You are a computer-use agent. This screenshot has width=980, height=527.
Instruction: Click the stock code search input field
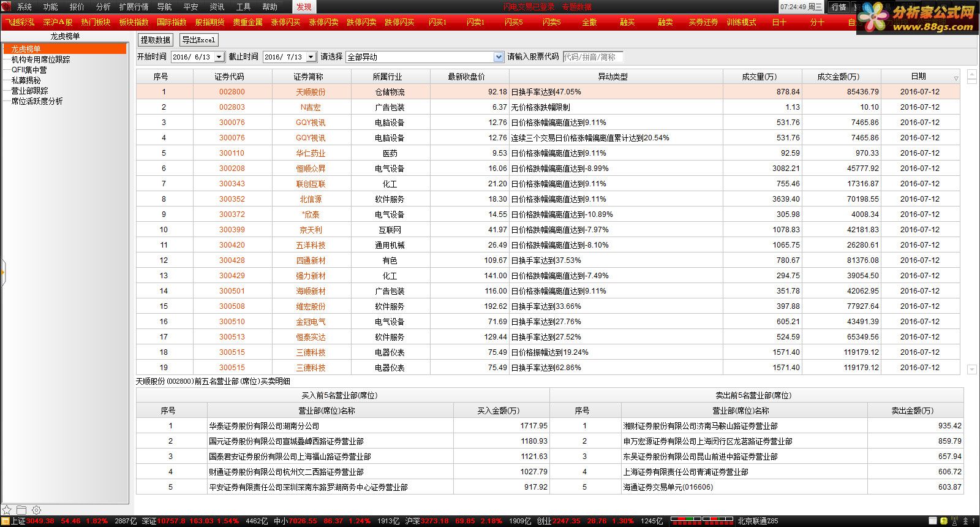click(x=593, y=57)
